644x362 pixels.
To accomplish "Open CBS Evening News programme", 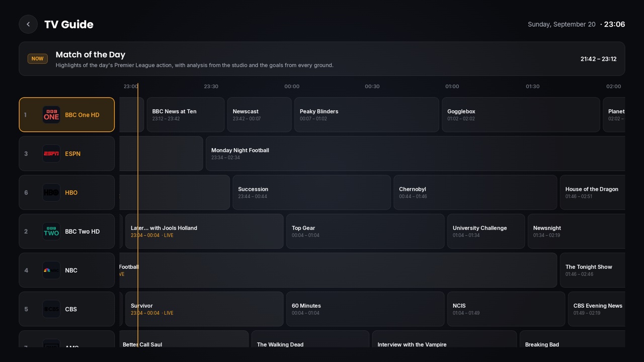I will click(x=597, y=309).
